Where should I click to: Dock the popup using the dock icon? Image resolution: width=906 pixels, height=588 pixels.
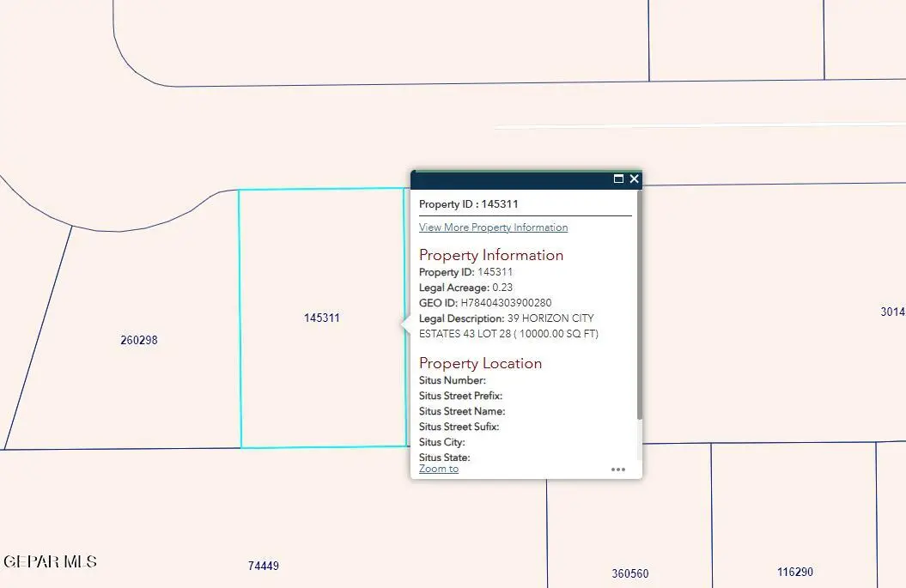point(618,179)
